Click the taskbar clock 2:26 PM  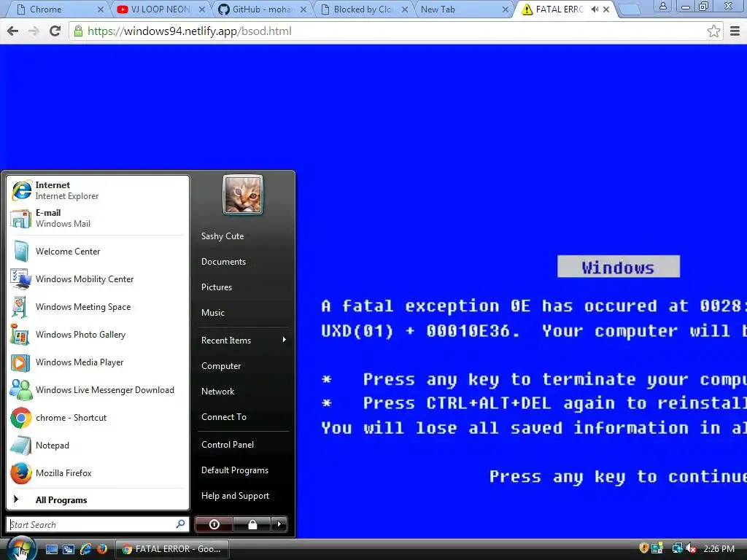(x=719, y=549)
